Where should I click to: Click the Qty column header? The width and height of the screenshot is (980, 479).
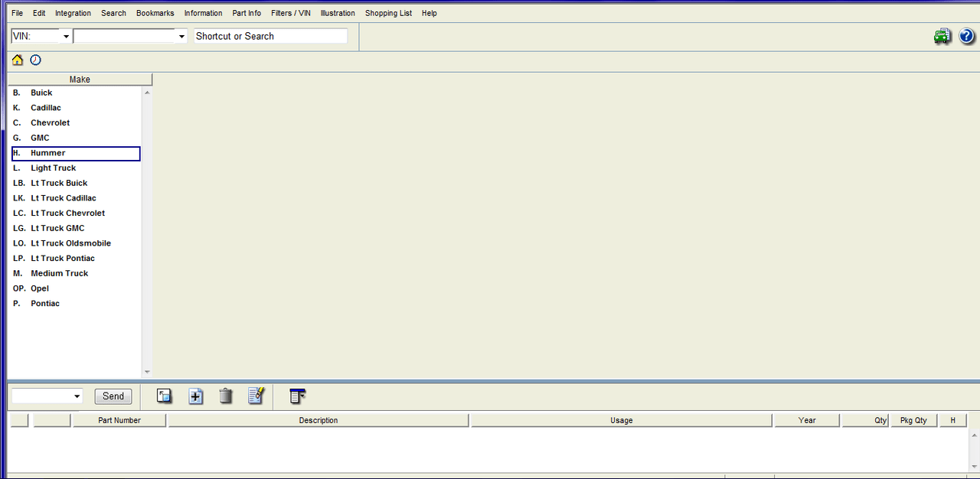[x=866, y=420]
